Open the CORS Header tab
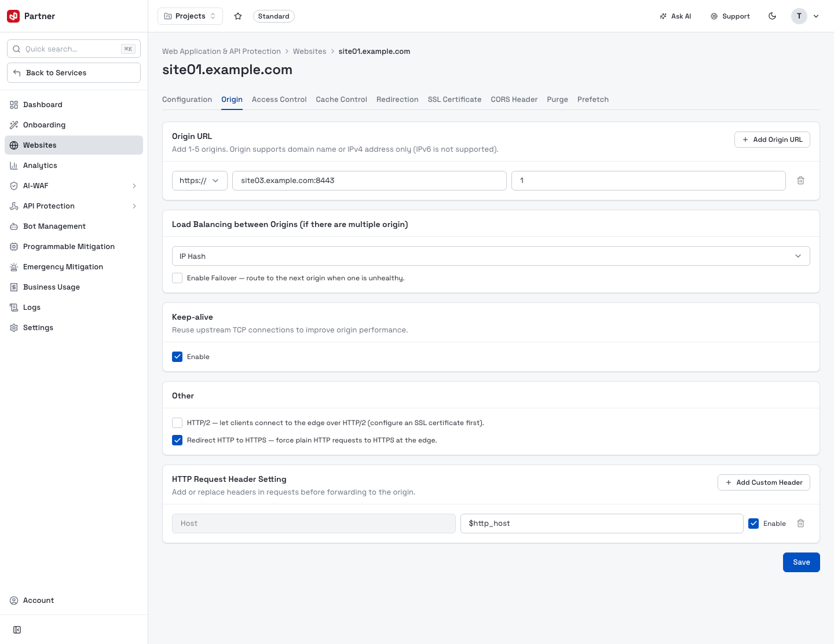The width and height of the screenshot is (834, 644). point(514,100)
